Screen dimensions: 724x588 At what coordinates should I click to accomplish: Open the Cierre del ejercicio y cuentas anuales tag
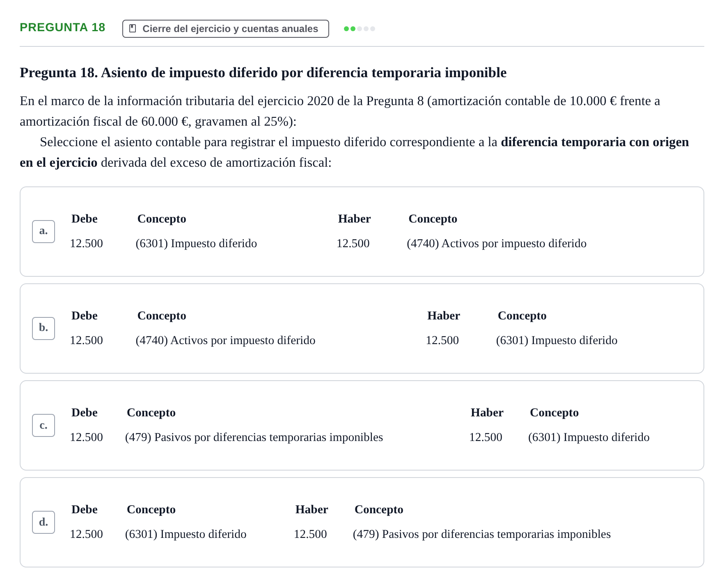(x=226, y=29)
